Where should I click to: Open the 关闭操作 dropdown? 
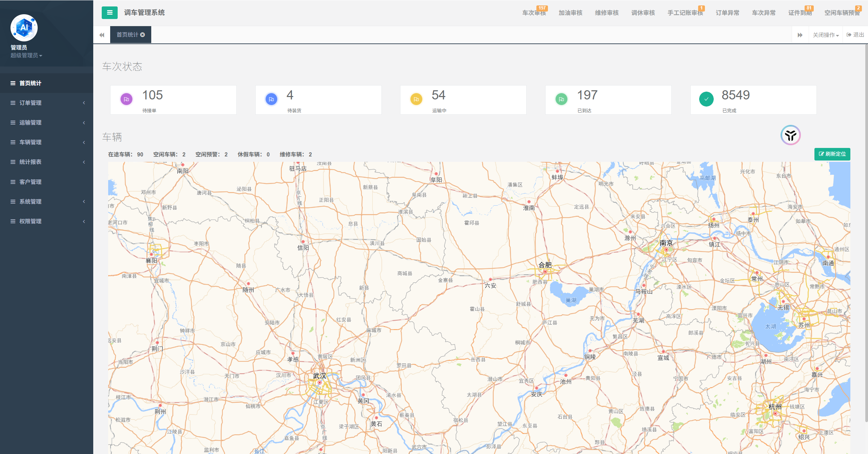[826, 35]
